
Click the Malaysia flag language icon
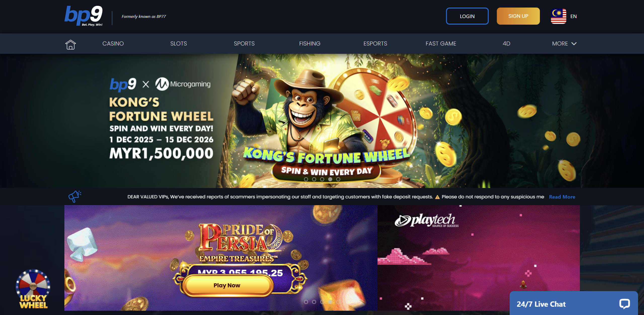558,16
